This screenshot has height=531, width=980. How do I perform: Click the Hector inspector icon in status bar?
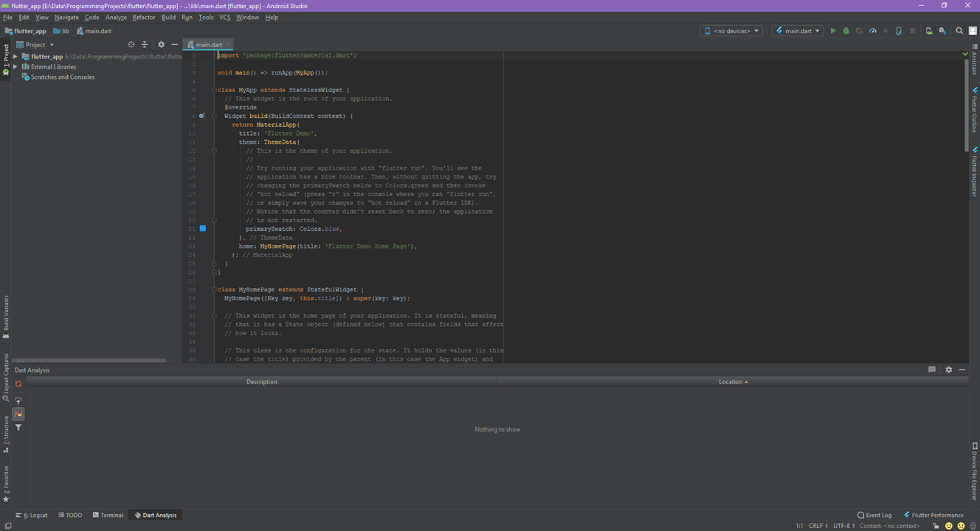(973, 526)
